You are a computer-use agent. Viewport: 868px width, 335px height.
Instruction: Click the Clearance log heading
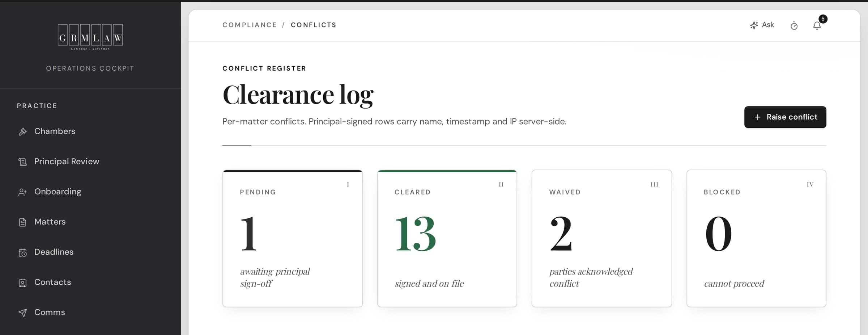[298, 95]
